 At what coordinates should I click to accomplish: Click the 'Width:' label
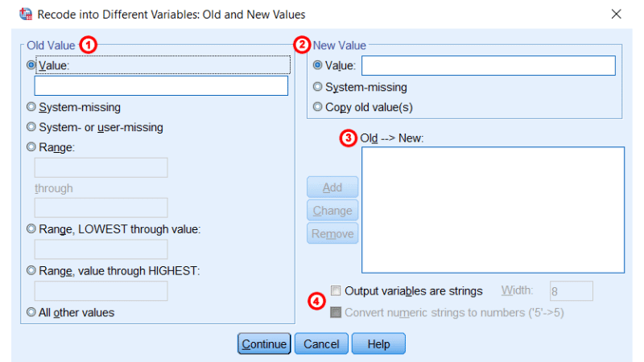(x=517, y=290)
